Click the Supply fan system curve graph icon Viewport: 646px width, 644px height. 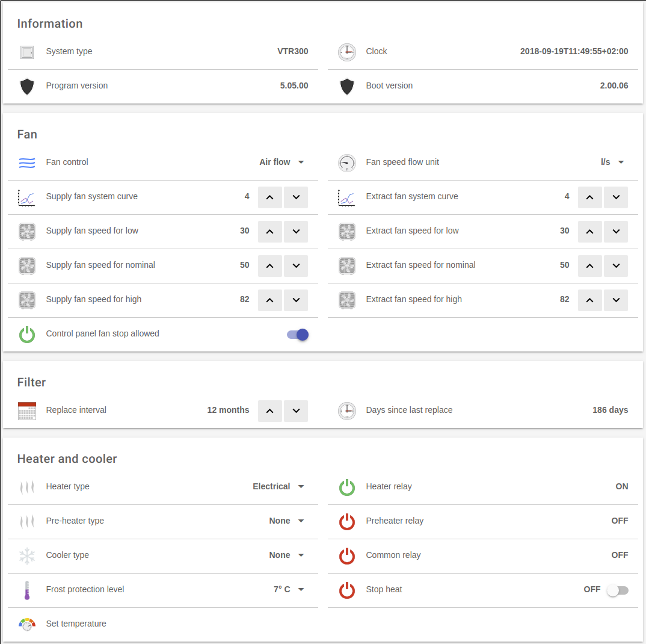point(27,197)
